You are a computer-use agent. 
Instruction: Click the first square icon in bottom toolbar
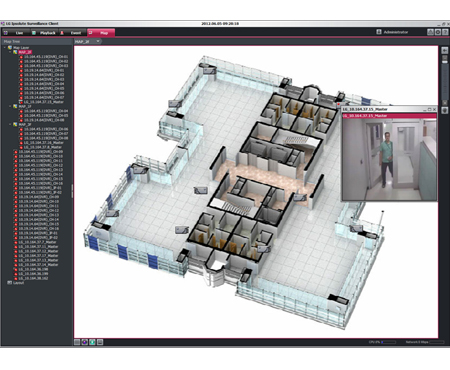pyautogui.click(x=77, y=342)
